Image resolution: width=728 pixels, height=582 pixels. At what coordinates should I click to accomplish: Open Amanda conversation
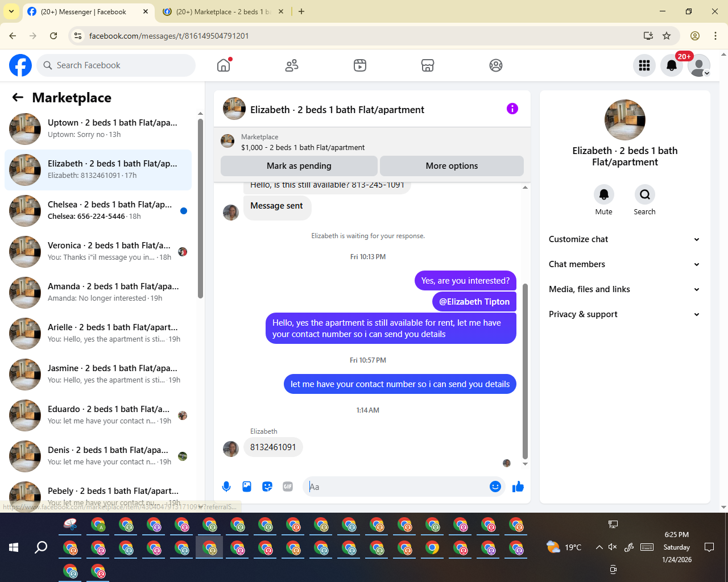pyautogui.click(x=98, y=293)
